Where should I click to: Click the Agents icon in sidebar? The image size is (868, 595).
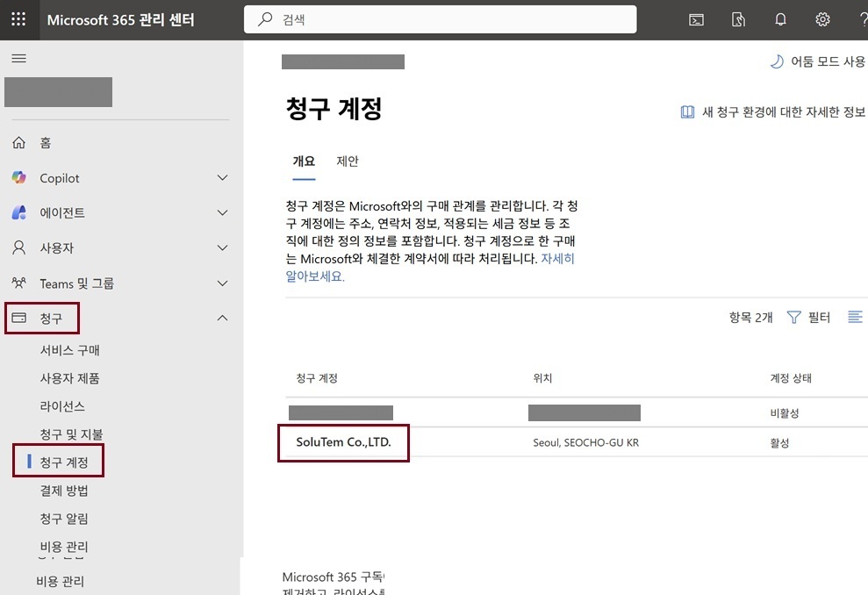coord(18,212)
